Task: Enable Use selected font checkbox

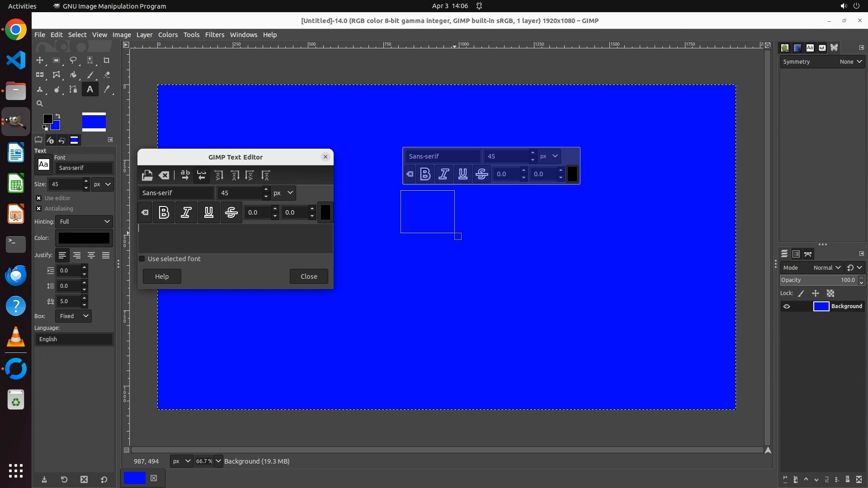Action: (x=142, y=259)
